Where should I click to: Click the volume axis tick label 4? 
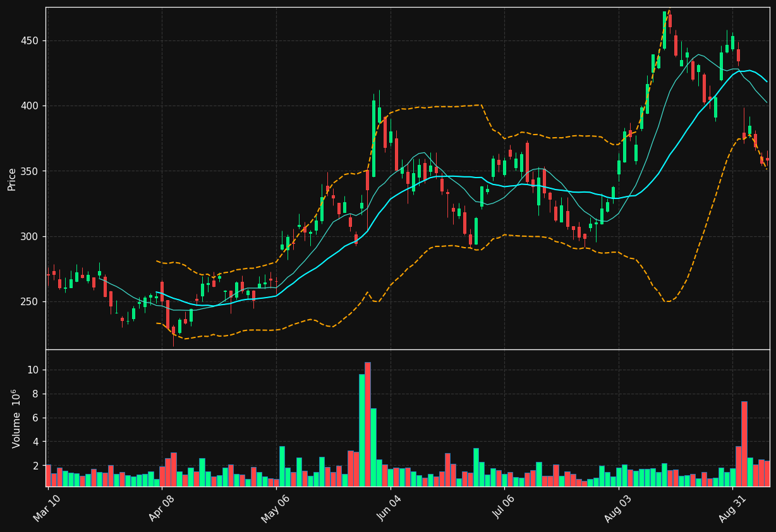click(35, 442)
